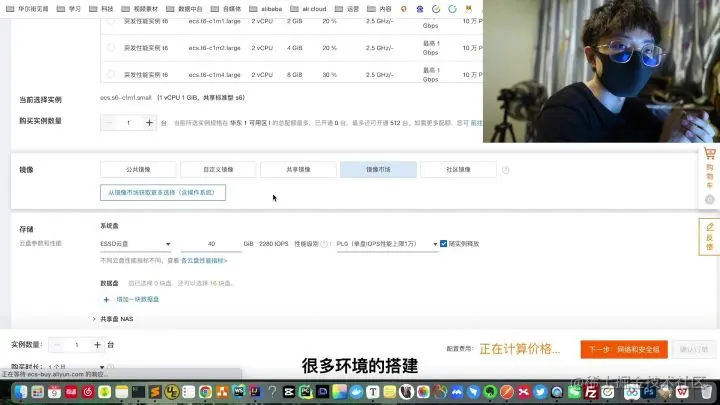The height and width of the screenshot is (405, 720).
Task: Open Launchpad in the dock
Action: 38,392
